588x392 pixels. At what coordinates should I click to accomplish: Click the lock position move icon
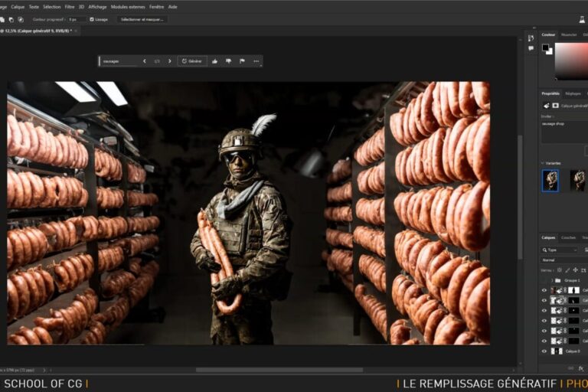click(575, 270)
